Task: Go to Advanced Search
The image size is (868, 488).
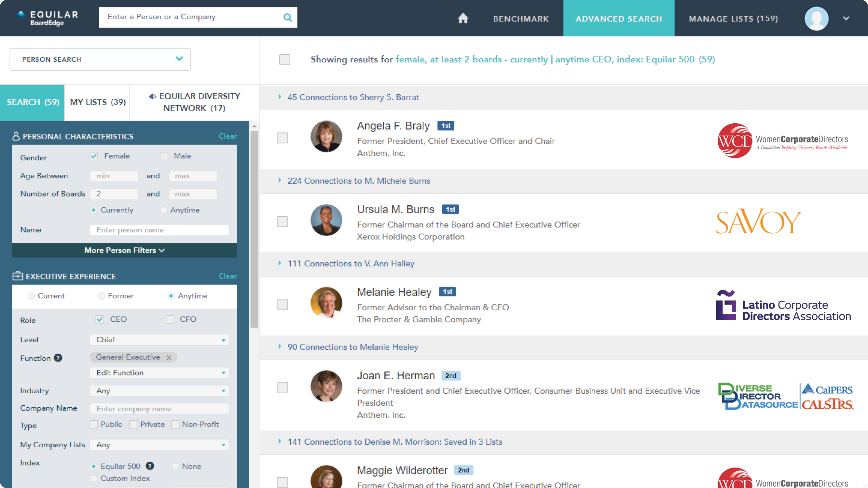Action: pyautogui.click(x=619, y=18)
